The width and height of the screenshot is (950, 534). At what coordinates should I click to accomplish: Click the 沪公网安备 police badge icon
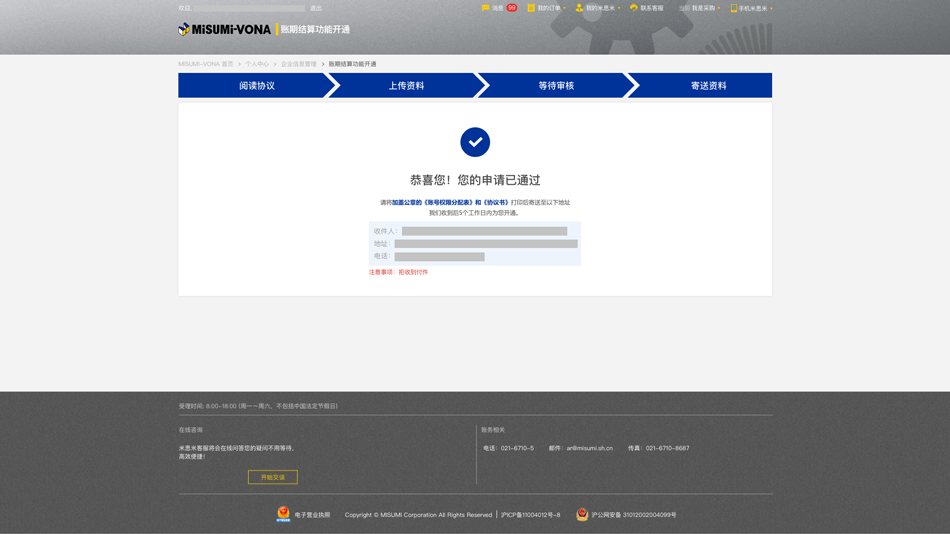point(582,514)
